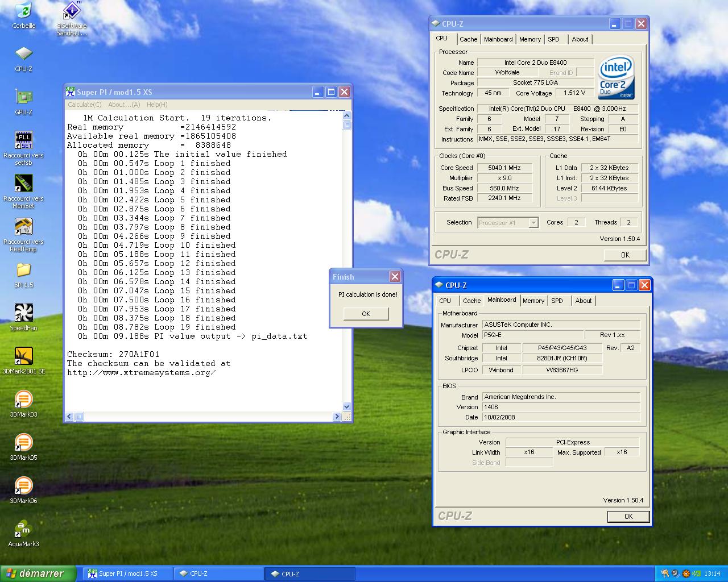Click the Rated FSB value 2240.1 MHz
Image resolution: width=728 pixels, height=582 pixels.
(x=504, y=198)
